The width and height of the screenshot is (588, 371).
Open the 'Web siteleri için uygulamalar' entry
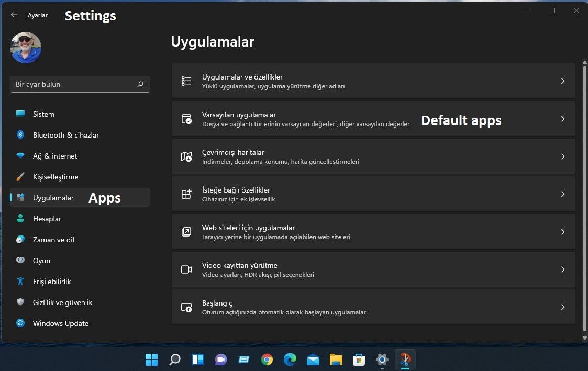click(373, 232)
